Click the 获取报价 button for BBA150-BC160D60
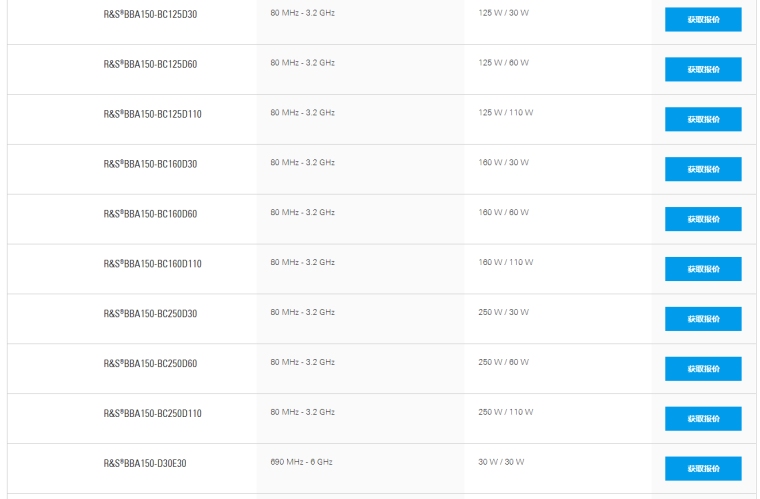Image resolution: width=760 pixels, height=499 pixels. pos(703,220)
